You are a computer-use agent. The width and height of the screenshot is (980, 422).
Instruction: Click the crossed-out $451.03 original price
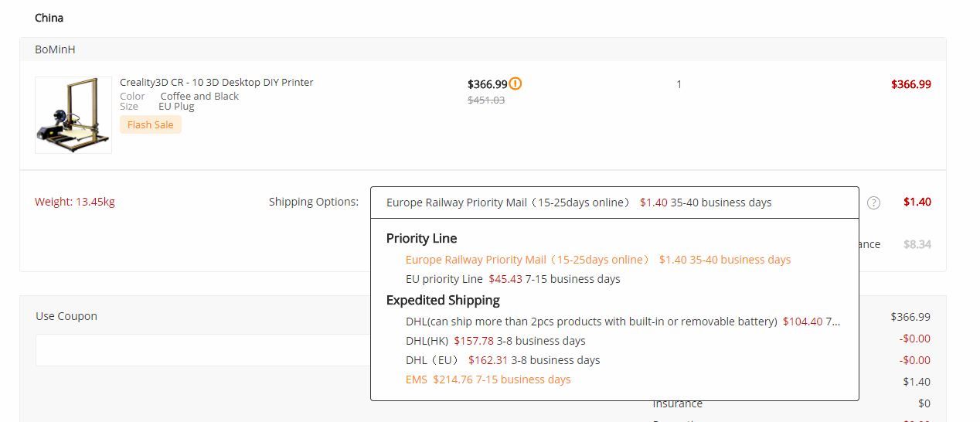coord(486,100)
